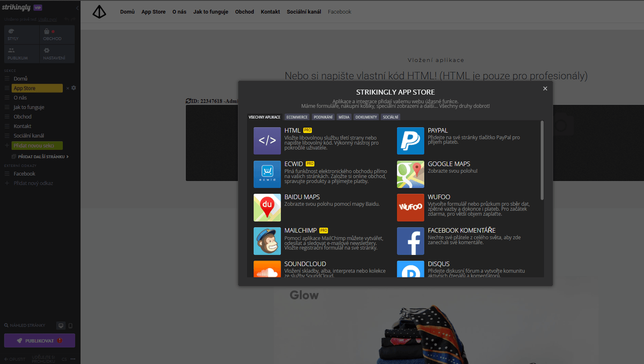This screenshot has height=364, width=644.
Task: Open Náhled stránky preview
Action: pyautogui.click(x=25, y=325)
